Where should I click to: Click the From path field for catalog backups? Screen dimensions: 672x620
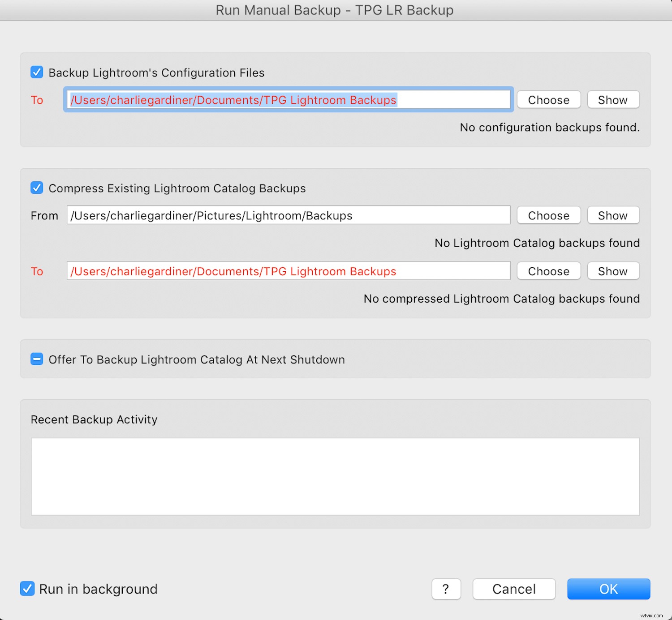288,215
